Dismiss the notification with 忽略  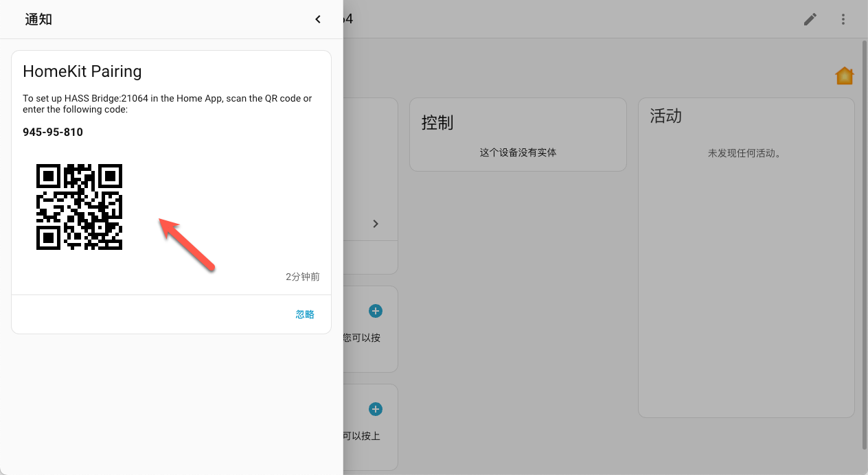[305, 314]
